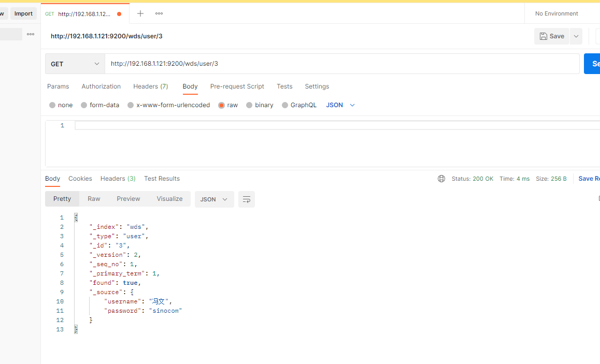Click the globe network info icon
The image size is (600, 364).
[441, 179]
